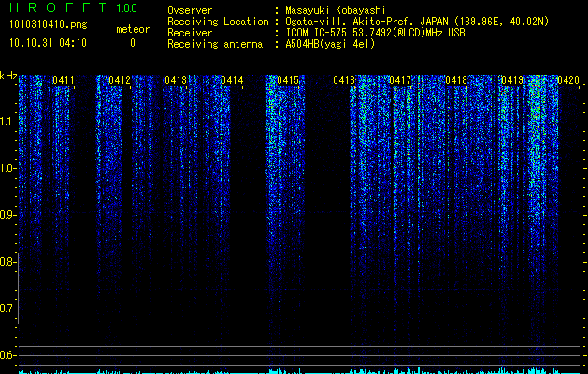Click the kHz axis unit label
Image resolution: width=588 pixels, height=374 pixels.
pos(8,76)
